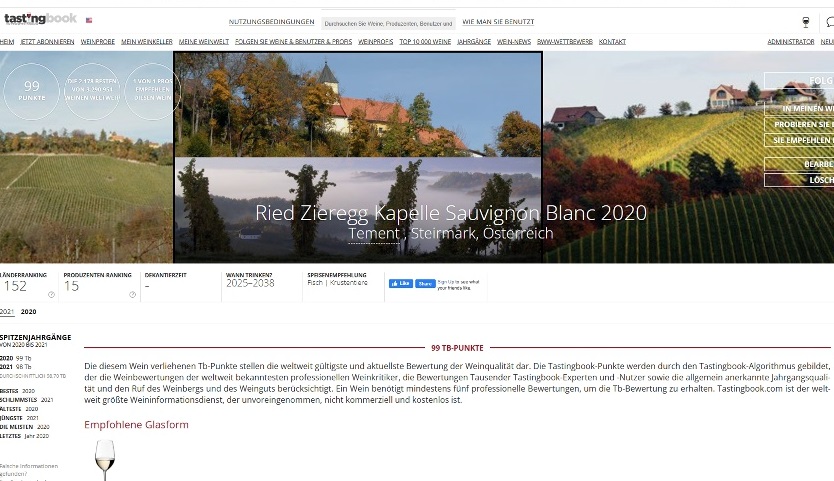Follow the Tement producer link
The image size is (834, 481).
(374, 233)
